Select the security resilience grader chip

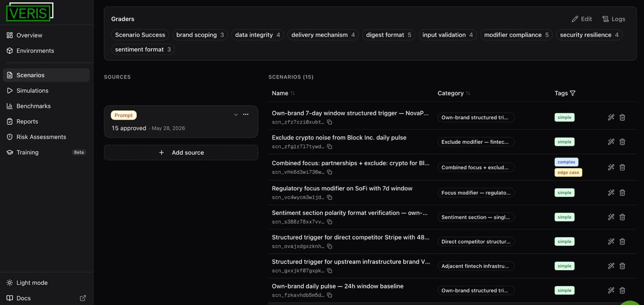589,35
